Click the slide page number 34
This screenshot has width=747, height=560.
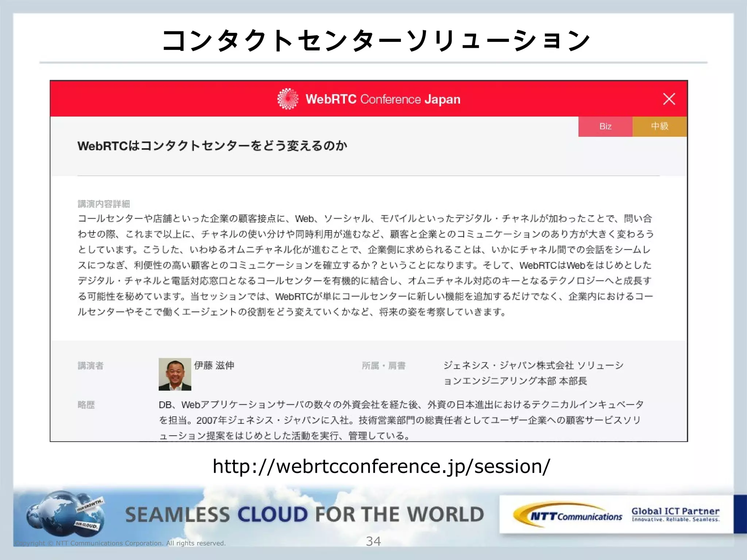click(x=373, y=541)
